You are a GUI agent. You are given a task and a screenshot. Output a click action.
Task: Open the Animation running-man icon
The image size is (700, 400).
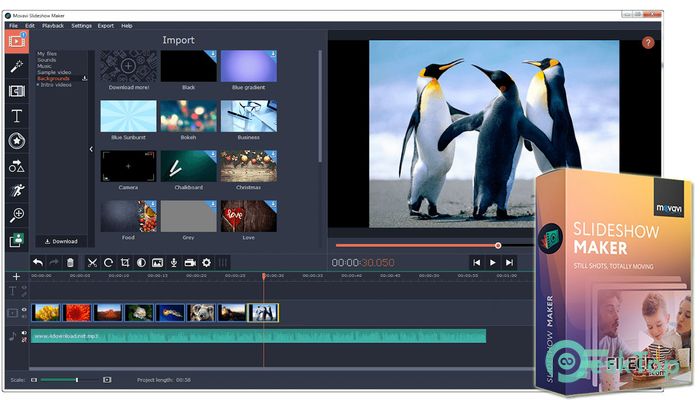click(x=17, y=191)
